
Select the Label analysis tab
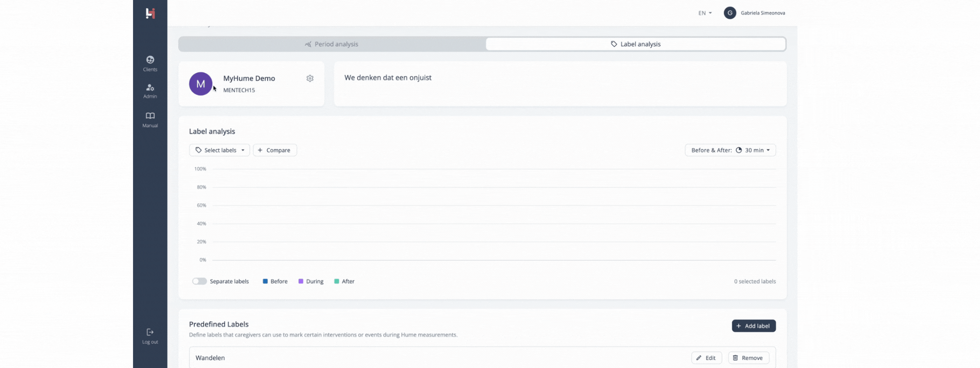(x=635, y=44)
